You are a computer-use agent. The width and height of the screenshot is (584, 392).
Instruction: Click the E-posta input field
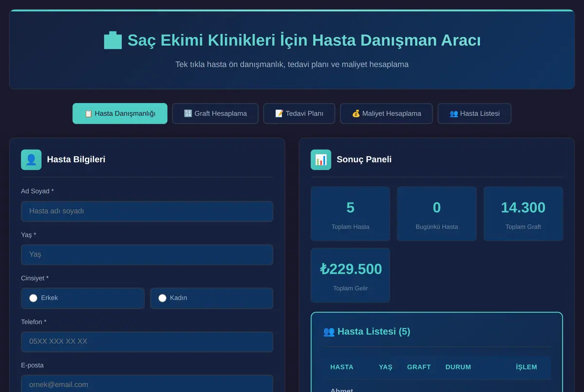147,383
